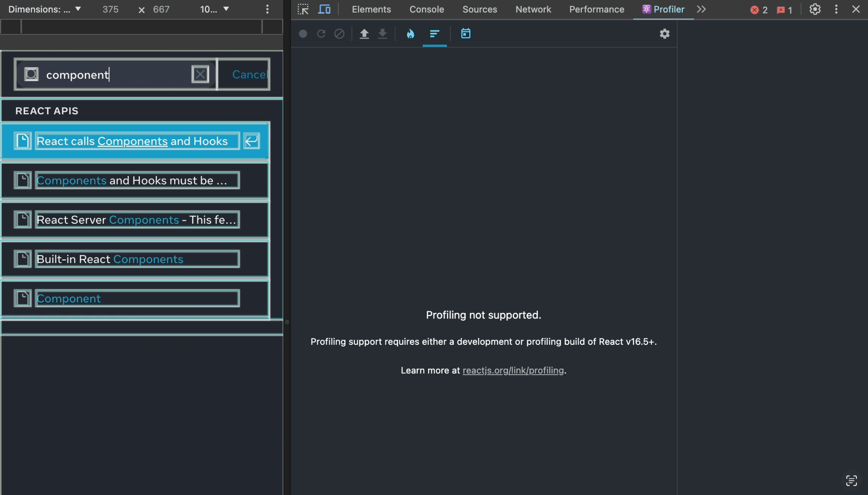Viewport: 868px width, 495px height.
Task: Open the Sources tab
Action: [480, 9]
